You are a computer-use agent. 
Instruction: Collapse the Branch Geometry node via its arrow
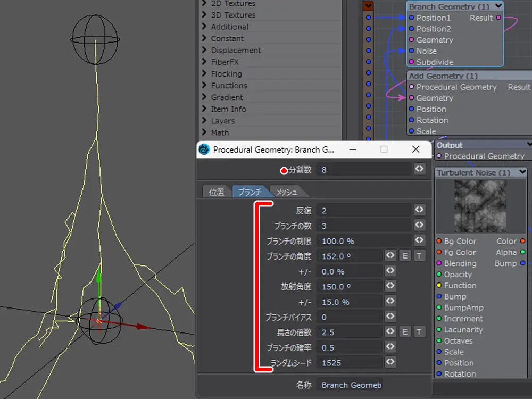tap(498, 6)
